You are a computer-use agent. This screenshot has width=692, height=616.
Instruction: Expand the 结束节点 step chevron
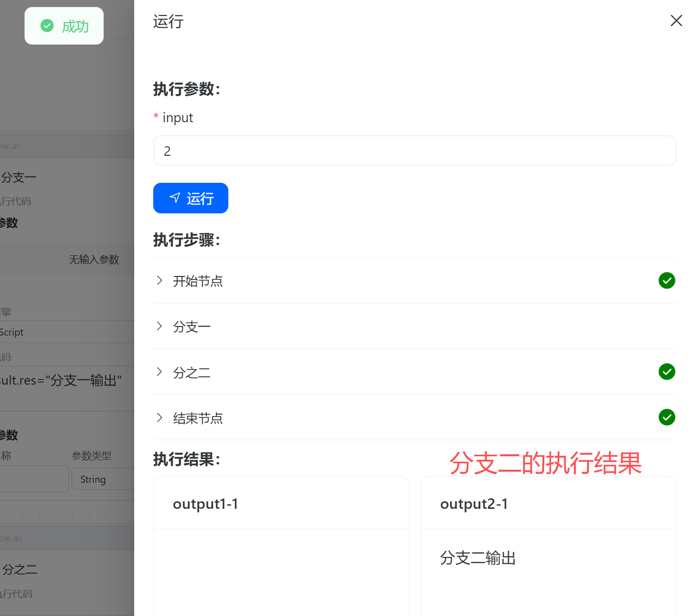tap(159, 418)
